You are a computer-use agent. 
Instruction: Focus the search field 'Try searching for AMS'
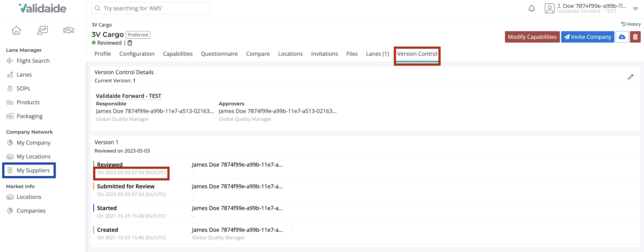pos(151,8)
